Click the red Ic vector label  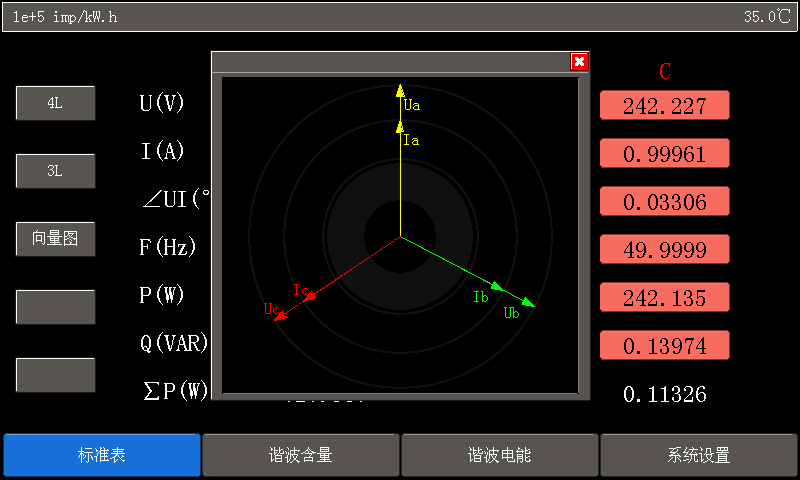click(300, 289)
